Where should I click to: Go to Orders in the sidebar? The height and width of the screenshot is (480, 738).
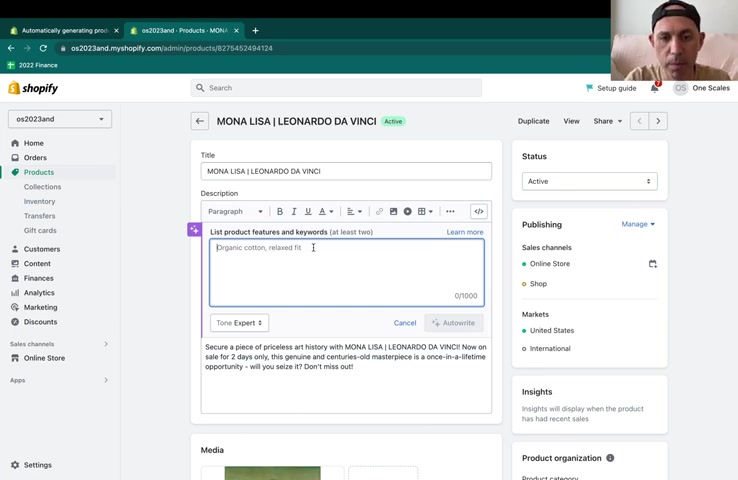pos(35,158)
